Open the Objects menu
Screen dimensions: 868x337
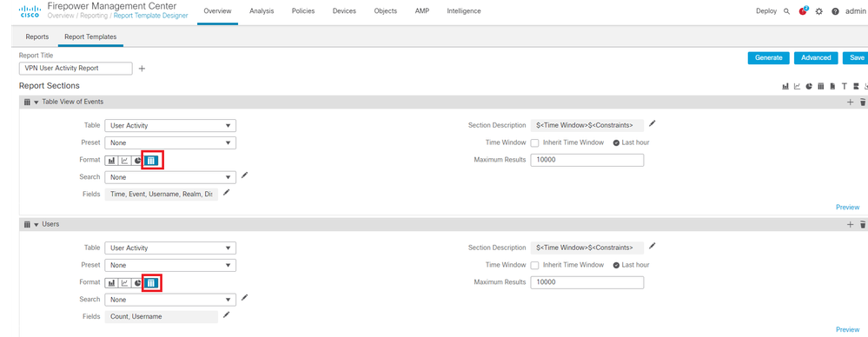[385, 11]
